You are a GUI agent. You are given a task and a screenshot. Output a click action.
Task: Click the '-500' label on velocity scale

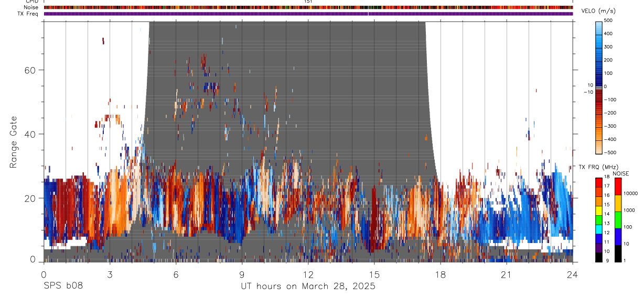pos(610,152)
